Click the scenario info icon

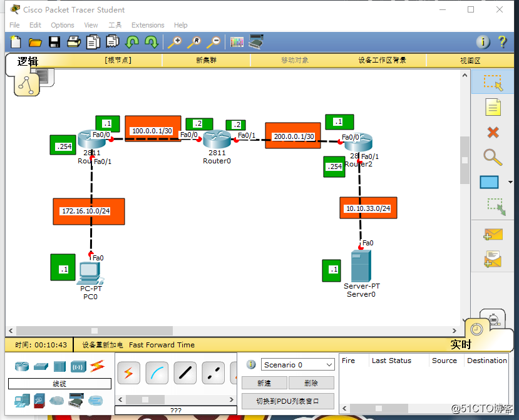pyautogui.click(x=251, y=364)
